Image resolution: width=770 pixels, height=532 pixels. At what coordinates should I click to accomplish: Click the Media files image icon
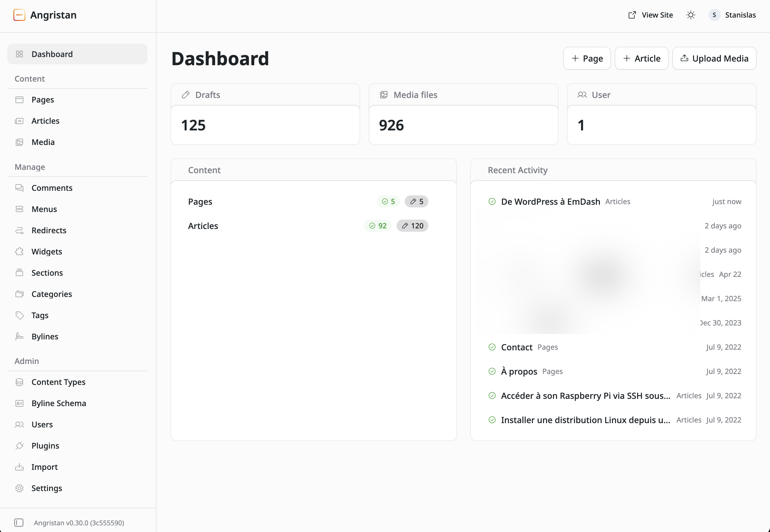point(384,95)
